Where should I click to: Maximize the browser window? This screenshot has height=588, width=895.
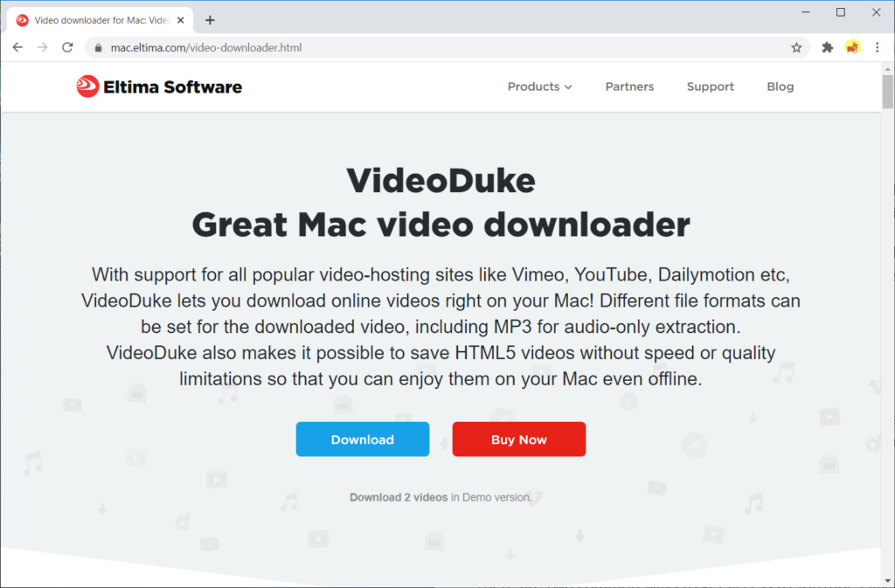click(x=841, y=12)
